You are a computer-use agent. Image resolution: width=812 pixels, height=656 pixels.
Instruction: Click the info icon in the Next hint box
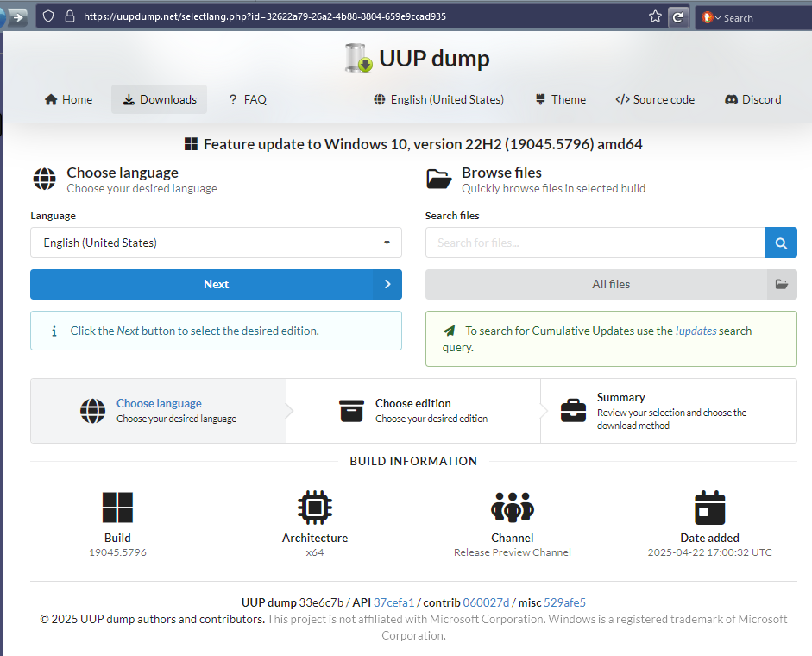tap(54, 331)
